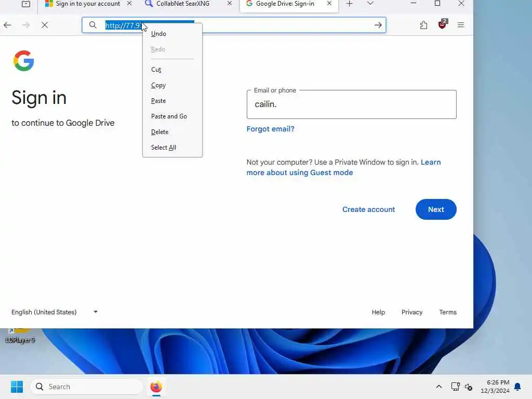Choose Paste and Go in context menu

pos(172,116)
